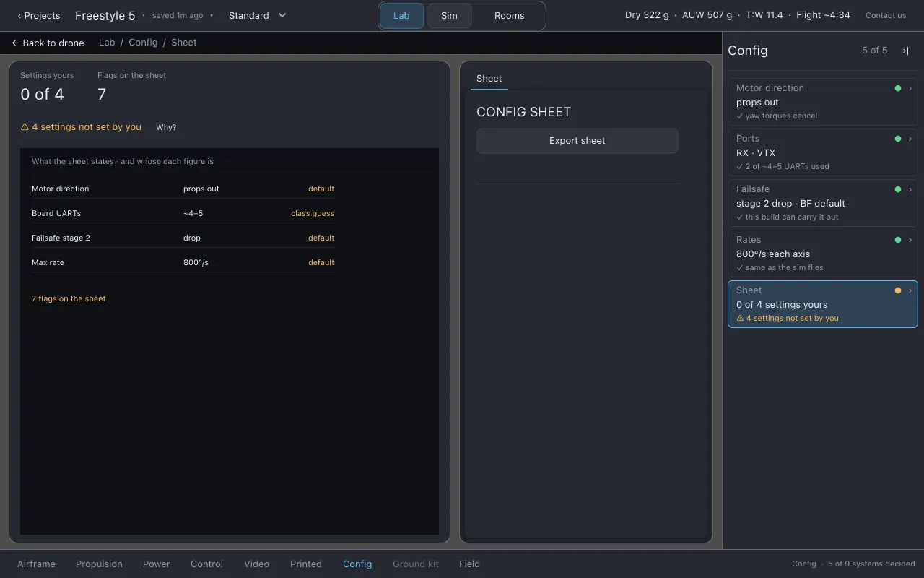Switch to Sim mode

(449, 16)
